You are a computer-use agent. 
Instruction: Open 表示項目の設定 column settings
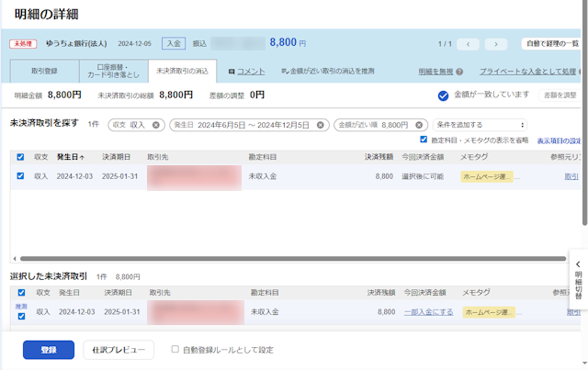click(x=559, y=140)
